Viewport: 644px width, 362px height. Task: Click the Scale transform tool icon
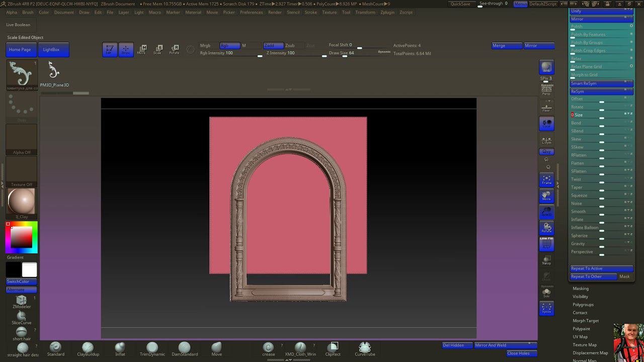click(x=158, y=49)
